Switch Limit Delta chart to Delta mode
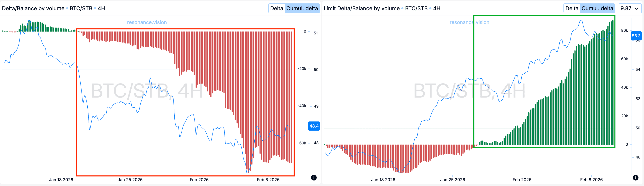 [572, 9]
